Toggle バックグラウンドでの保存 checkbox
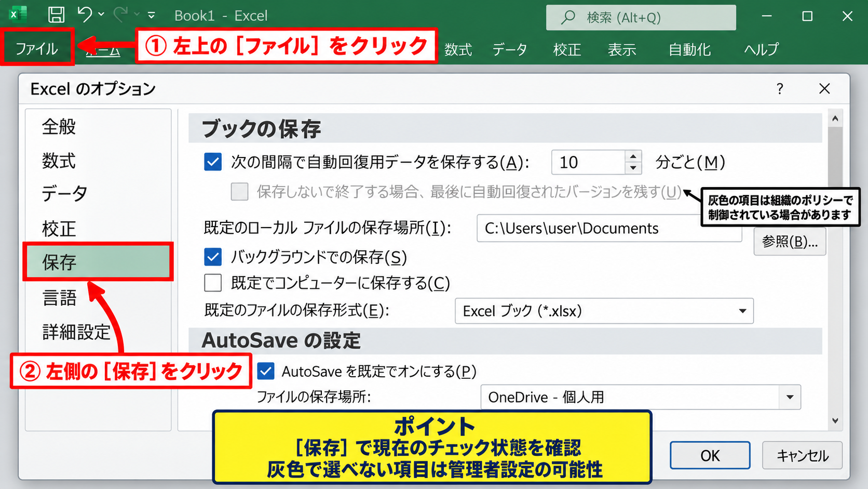Screen dimensions: 868x489 [213, 257]
